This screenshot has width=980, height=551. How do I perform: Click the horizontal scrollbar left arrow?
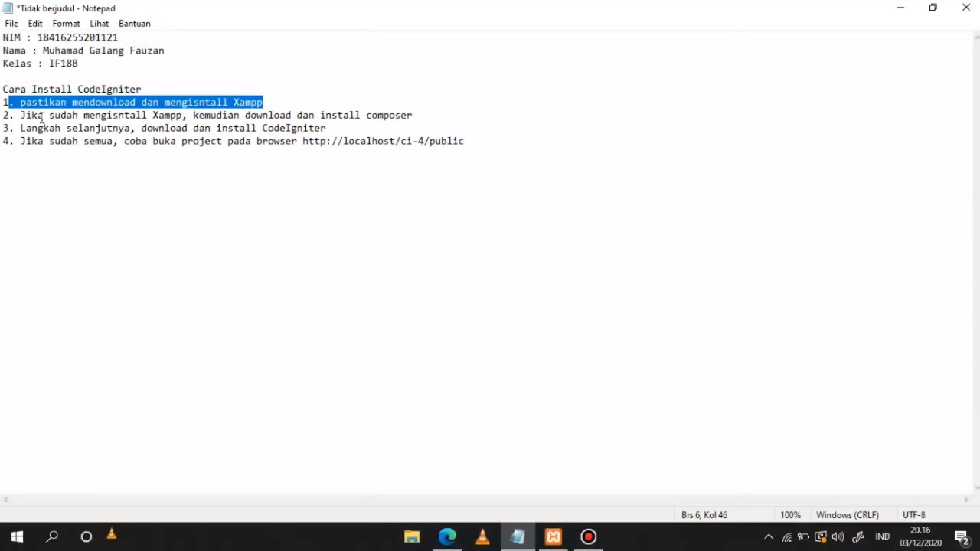click(5, 500)
